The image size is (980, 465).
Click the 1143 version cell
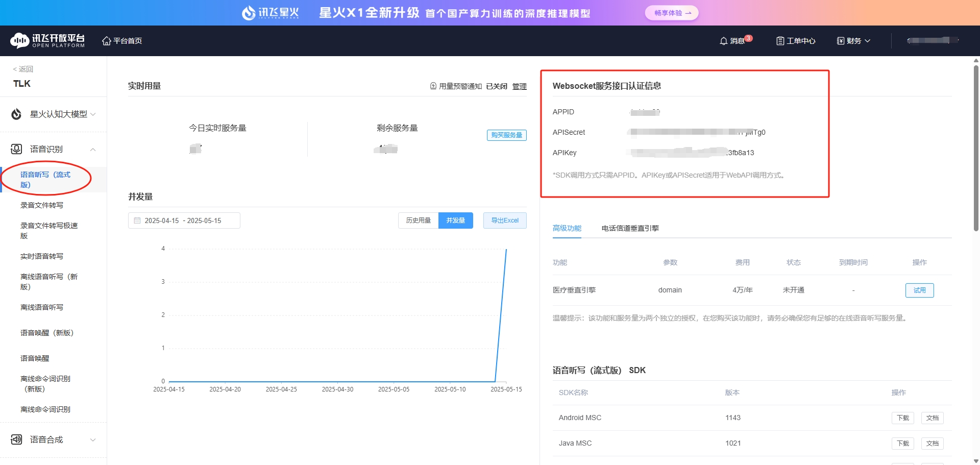(x=732, y=418)
